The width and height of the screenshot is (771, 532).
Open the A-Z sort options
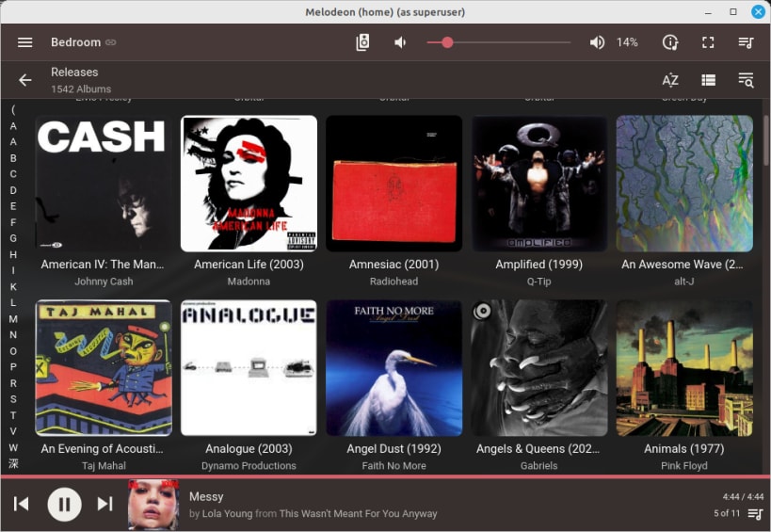click(x=670, y=80)
